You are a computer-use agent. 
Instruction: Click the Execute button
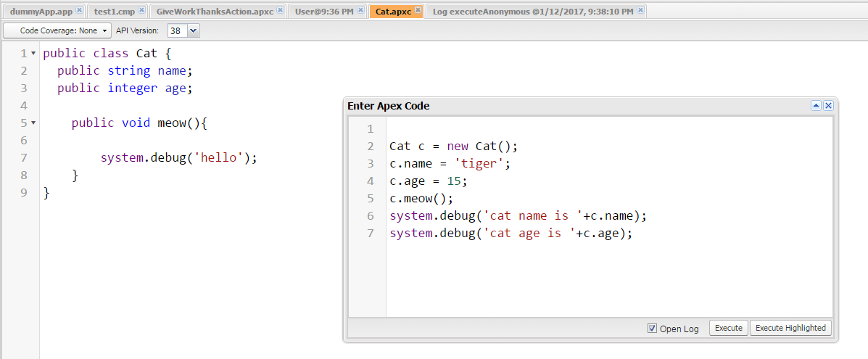pyautogui.click(x=728, y=328)
